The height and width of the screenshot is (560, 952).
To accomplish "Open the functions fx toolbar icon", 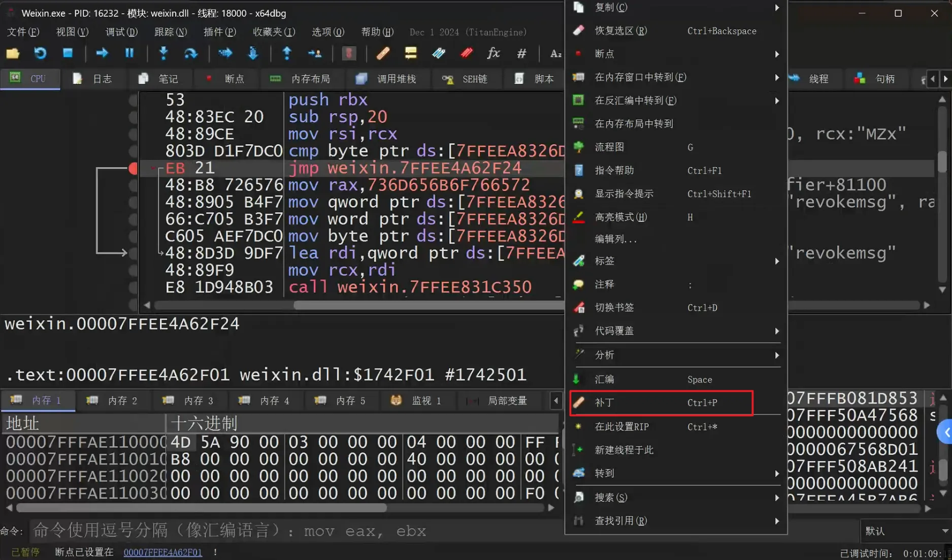I will pos(494,53).
